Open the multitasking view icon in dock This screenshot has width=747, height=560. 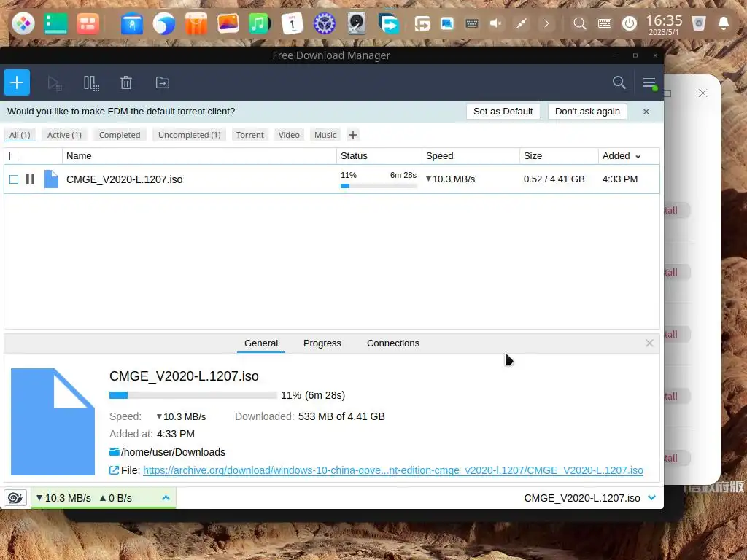(88, 23)
